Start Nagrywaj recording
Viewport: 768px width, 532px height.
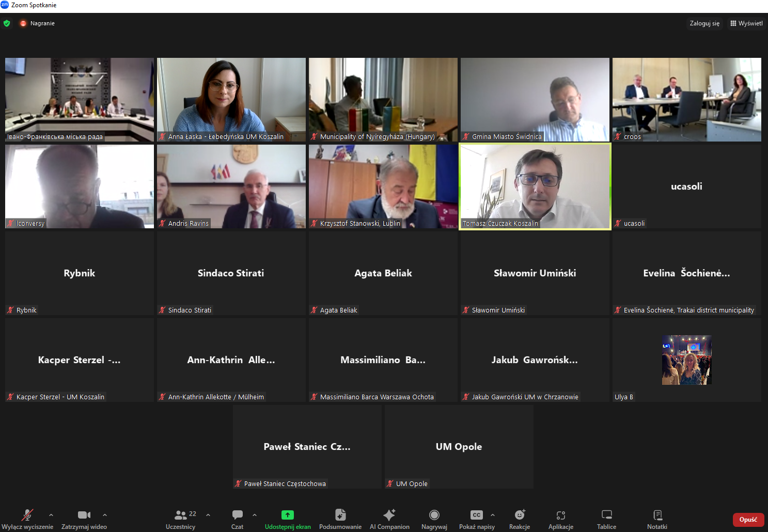point(434,519)
